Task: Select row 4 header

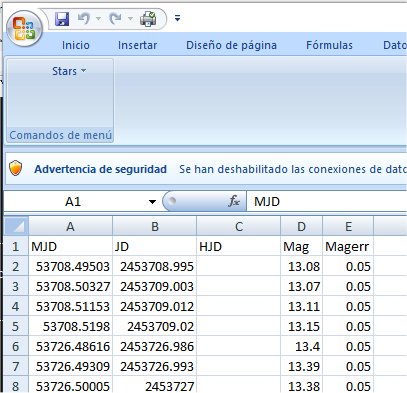Action: pyautogui.click(x=16, y=306)
